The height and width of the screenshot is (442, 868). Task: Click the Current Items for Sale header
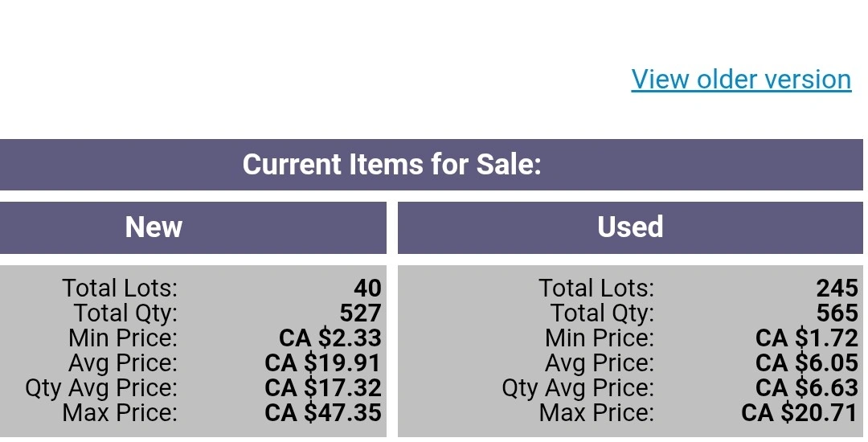tap(392, 165)
